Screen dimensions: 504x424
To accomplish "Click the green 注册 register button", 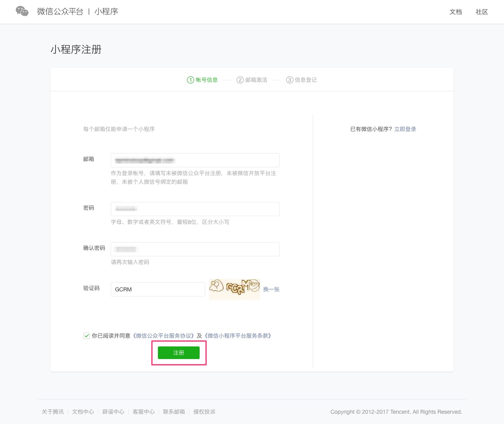I will (178, 353).
